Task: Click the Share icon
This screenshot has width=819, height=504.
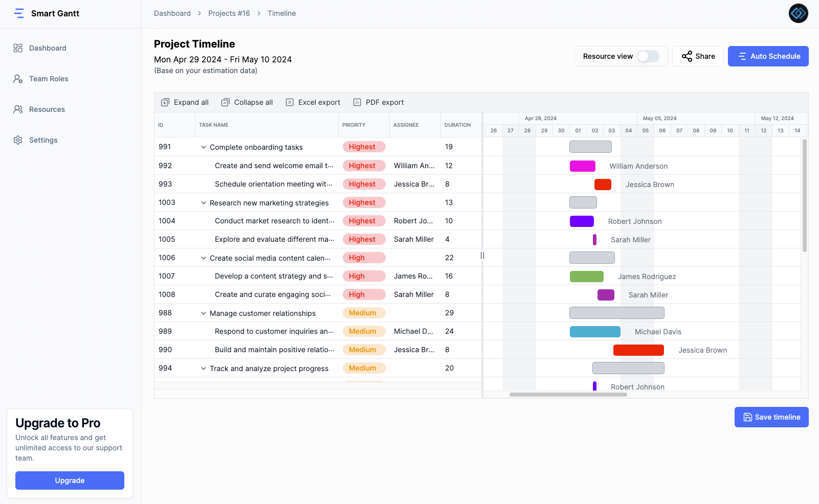Action: click(x=687, y=56)
